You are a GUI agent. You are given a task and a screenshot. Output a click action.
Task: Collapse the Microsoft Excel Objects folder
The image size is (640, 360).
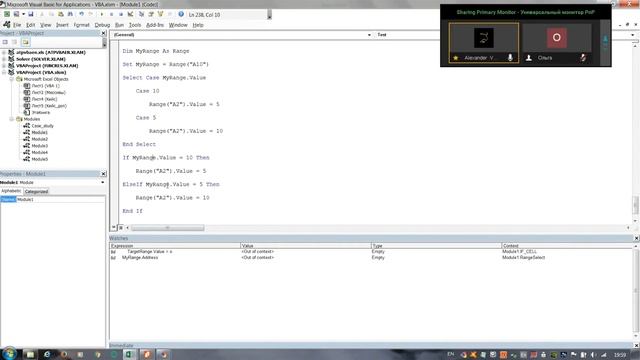[x=11, y=79]
